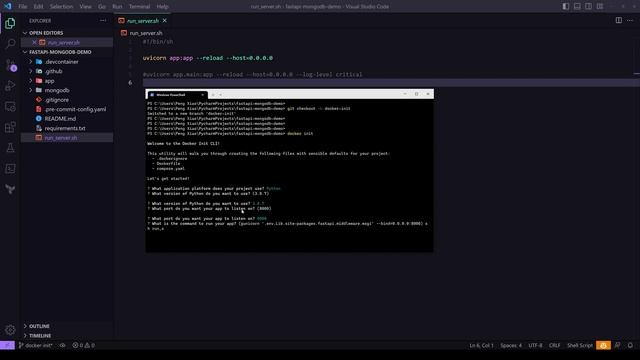
Task: Click line number 6 in the gutter
Action: 130,82
